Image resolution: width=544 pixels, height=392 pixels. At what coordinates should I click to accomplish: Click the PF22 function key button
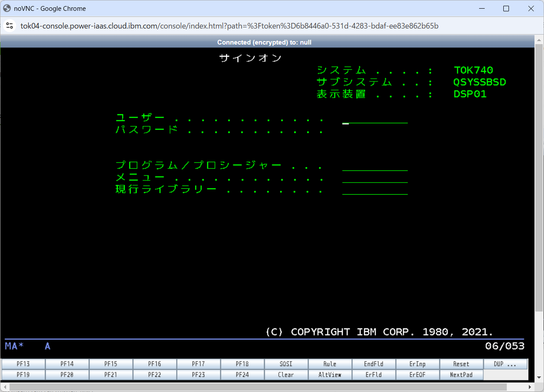[155, 375]
